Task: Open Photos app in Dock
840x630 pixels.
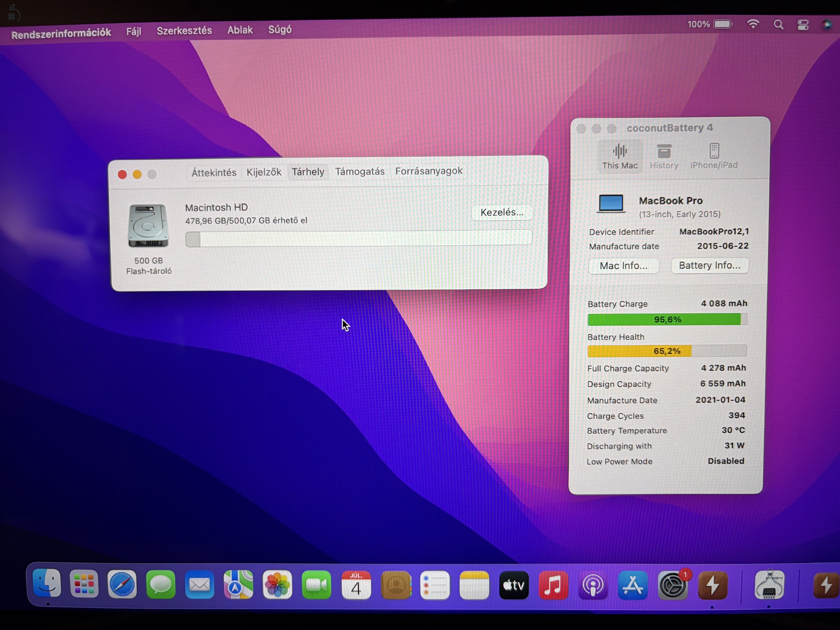Action: pyautogui.click(x=277, y=585)
